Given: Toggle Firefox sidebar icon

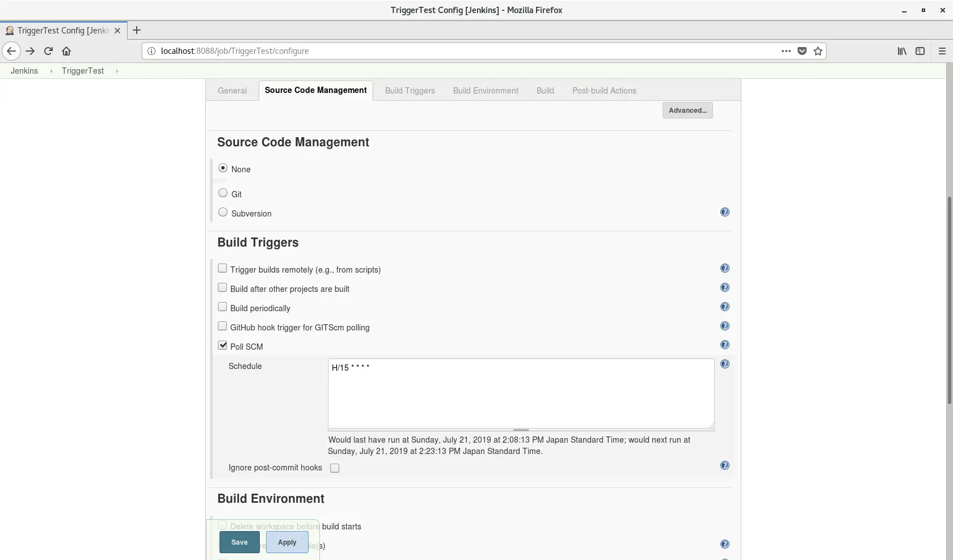Looking at the screenshot, I should (920, 51).
